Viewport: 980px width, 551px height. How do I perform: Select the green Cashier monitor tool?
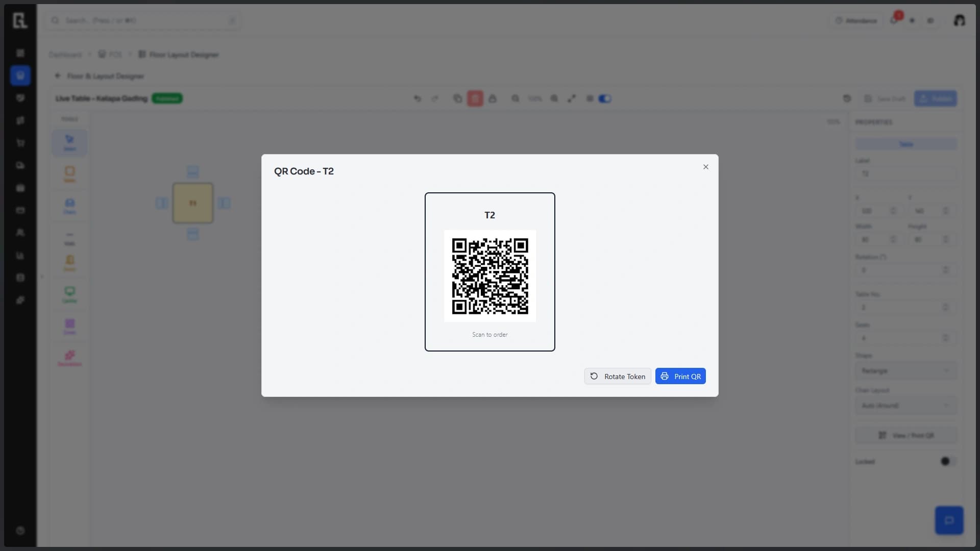69,294
